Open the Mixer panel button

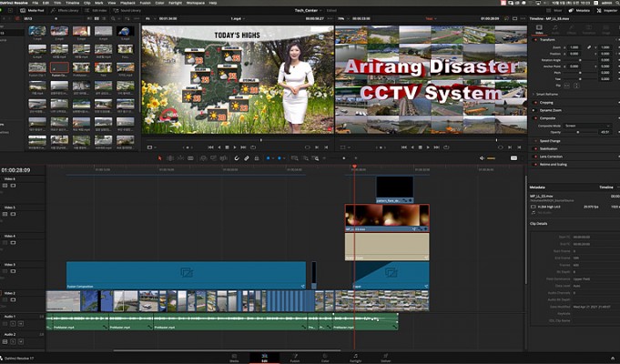coord(555,10)
